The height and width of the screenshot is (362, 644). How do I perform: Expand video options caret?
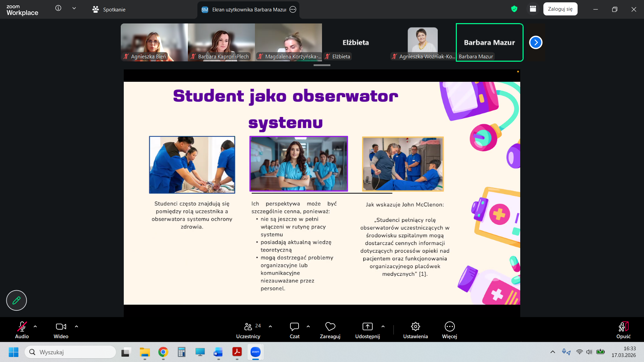click(76, 326)
